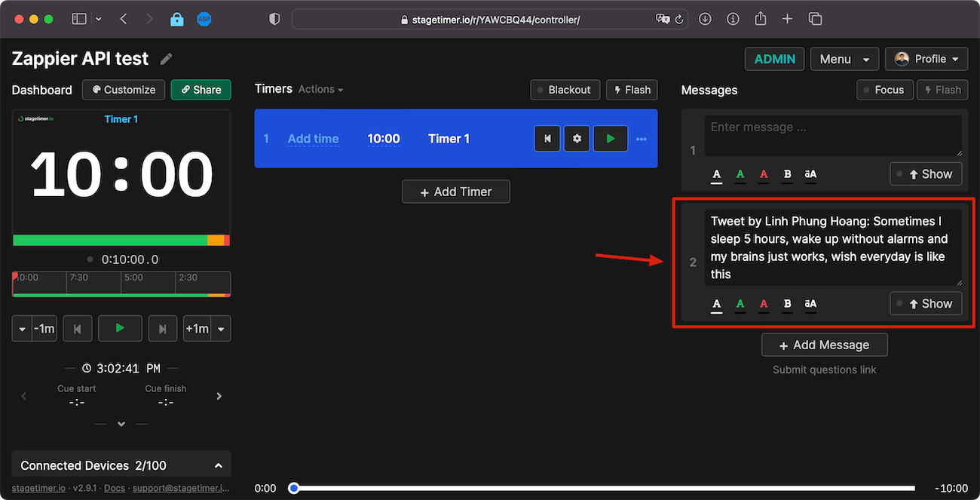Click the pencil icon to rename room
Screen dimensions: 980x500
pos(167,59)
